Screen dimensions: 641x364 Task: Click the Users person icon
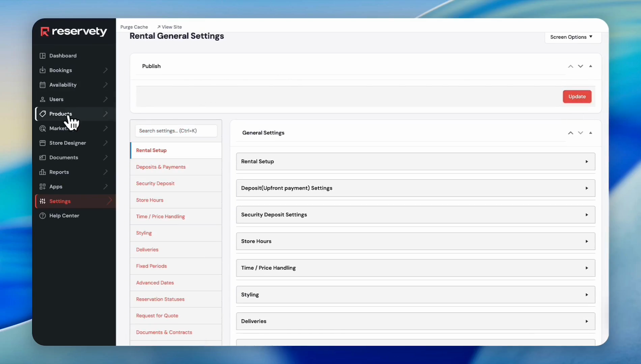pyautogui.click(x=43, y=99)
